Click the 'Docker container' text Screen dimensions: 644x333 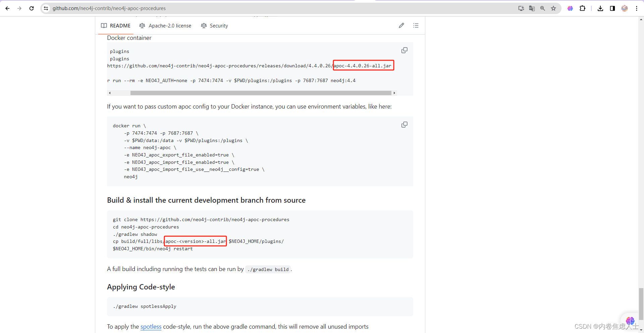click(129, 38)
